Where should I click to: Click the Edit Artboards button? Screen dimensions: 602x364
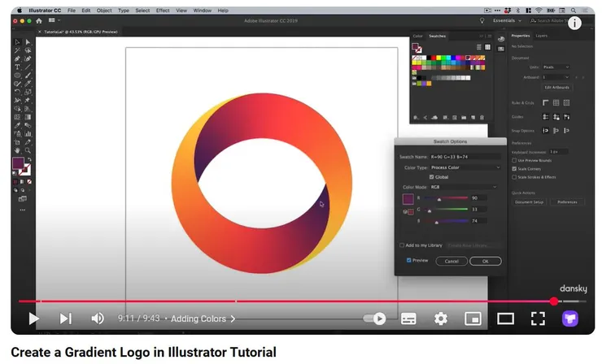point(556,88)
